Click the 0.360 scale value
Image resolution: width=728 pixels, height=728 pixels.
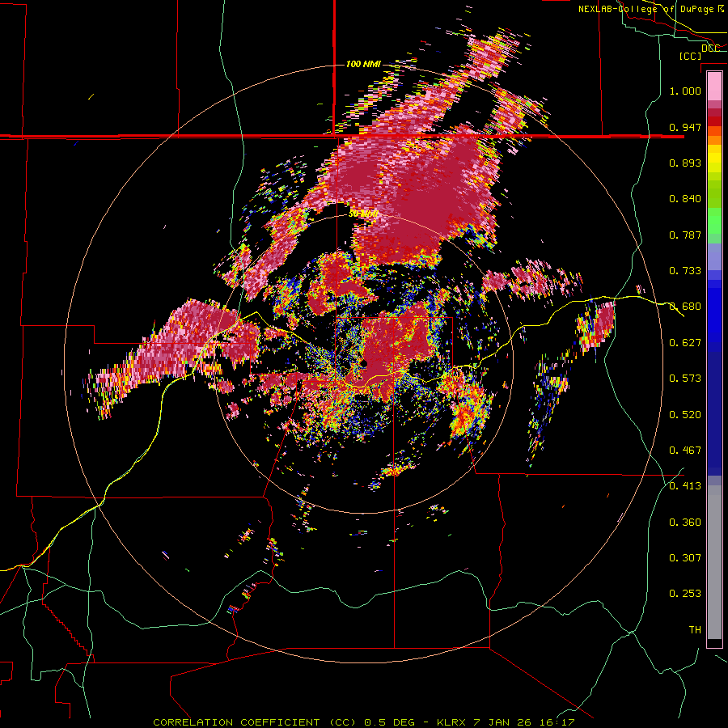685,523
